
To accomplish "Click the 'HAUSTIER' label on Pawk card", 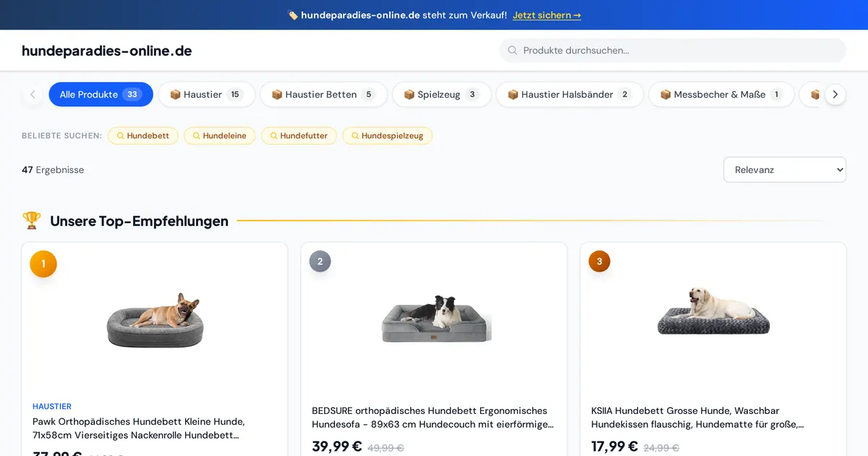I will pos(52,406).
